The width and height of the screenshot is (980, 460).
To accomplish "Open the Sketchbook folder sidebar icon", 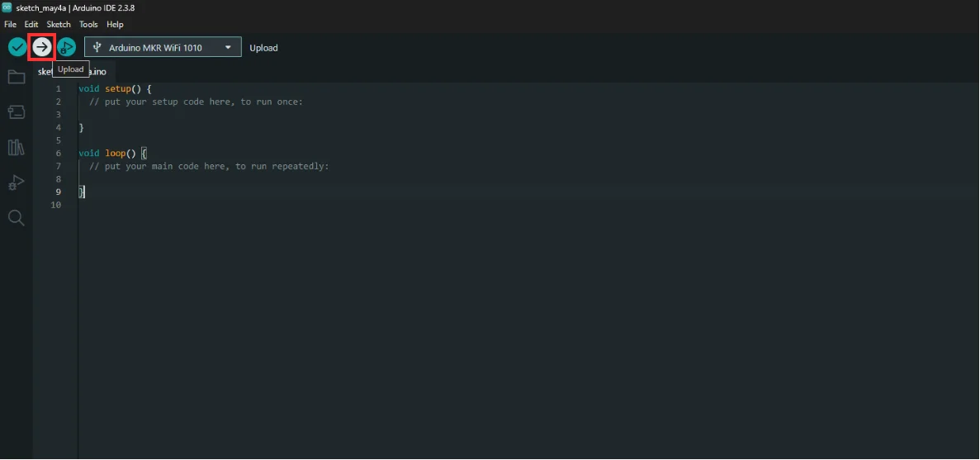I will [17, 78].
